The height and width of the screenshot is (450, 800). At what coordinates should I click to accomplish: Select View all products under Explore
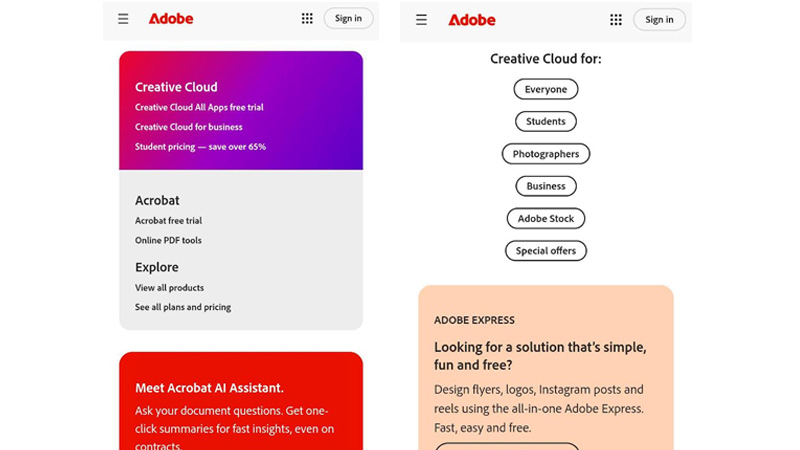pyautogui.click(x=169, y=288)
